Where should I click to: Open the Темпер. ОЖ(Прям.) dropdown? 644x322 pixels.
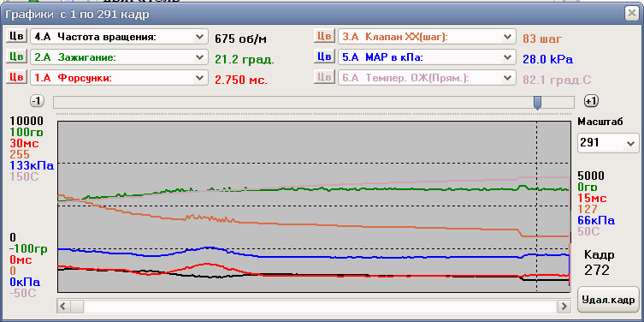coord(427,77)
